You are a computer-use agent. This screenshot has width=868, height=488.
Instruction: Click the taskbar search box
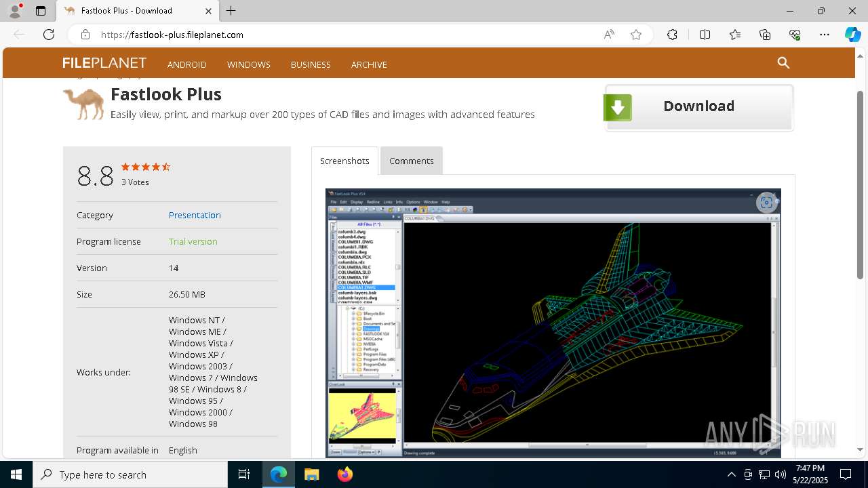[130, 474]
